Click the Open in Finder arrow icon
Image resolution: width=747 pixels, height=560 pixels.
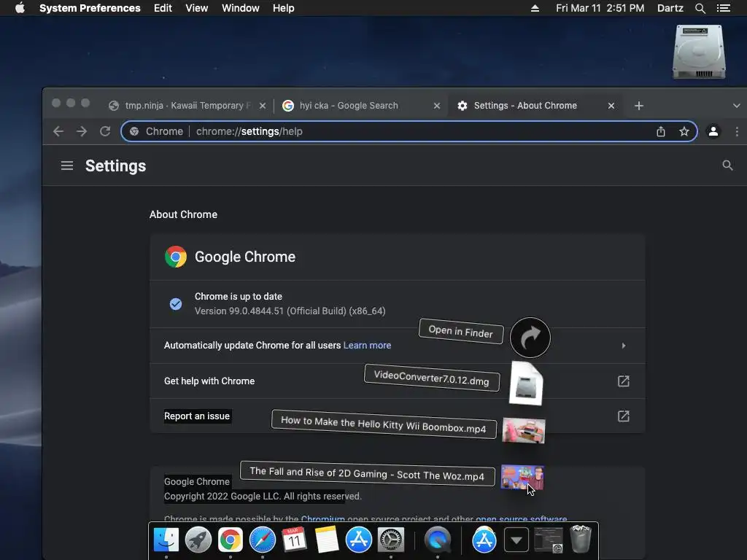tap(530, 338)
